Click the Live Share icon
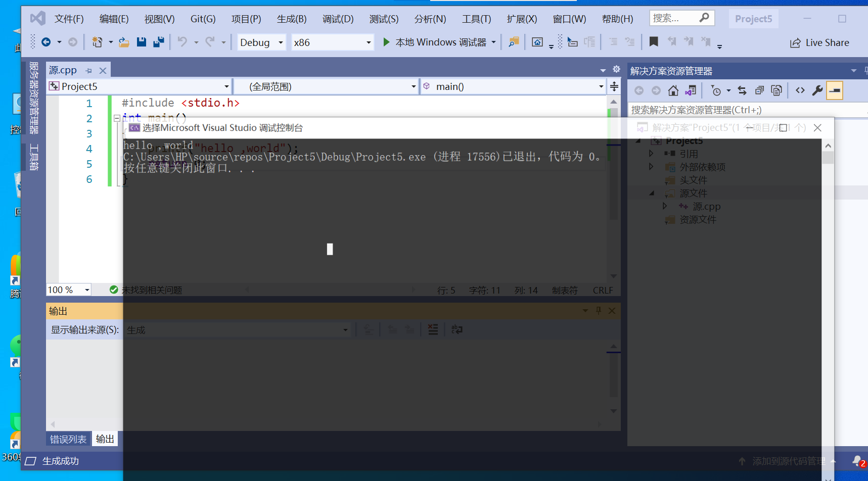This screenshot has height=481, width=868. click(x=795, y=43)
